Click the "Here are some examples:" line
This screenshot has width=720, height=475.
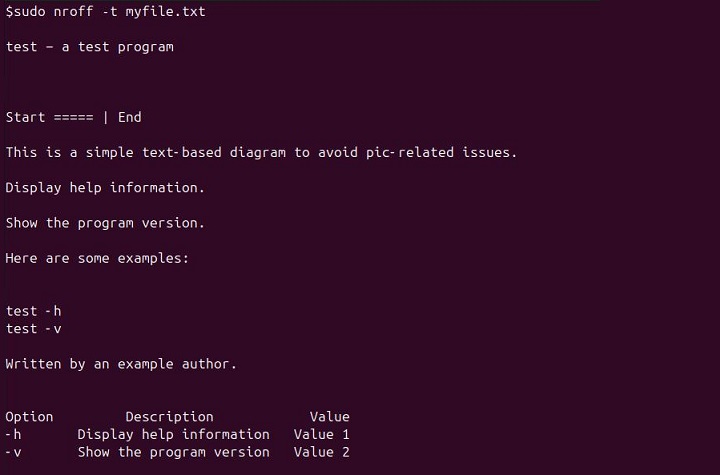coord(97,258)
